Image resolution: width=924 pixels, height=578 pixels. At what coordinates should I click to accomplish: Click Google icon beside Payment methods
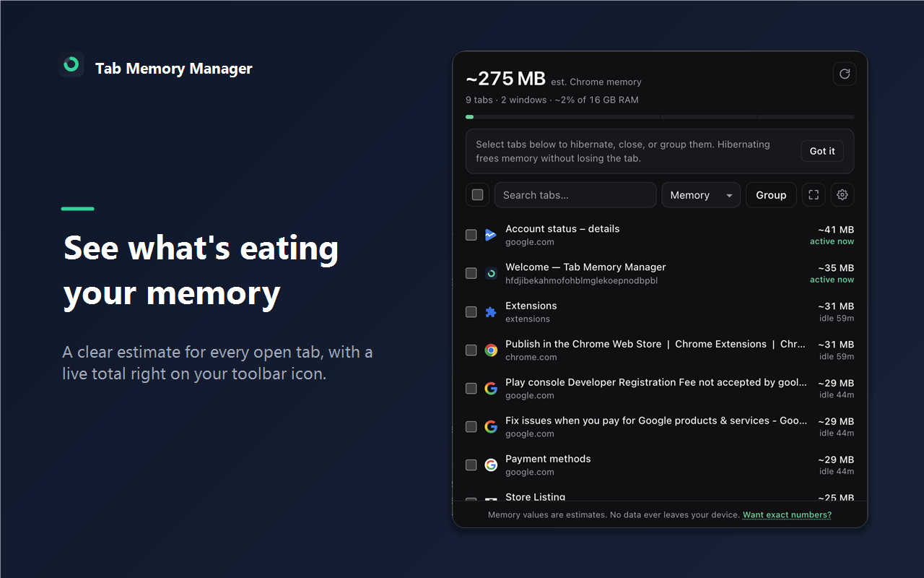[x=491, y=465]
